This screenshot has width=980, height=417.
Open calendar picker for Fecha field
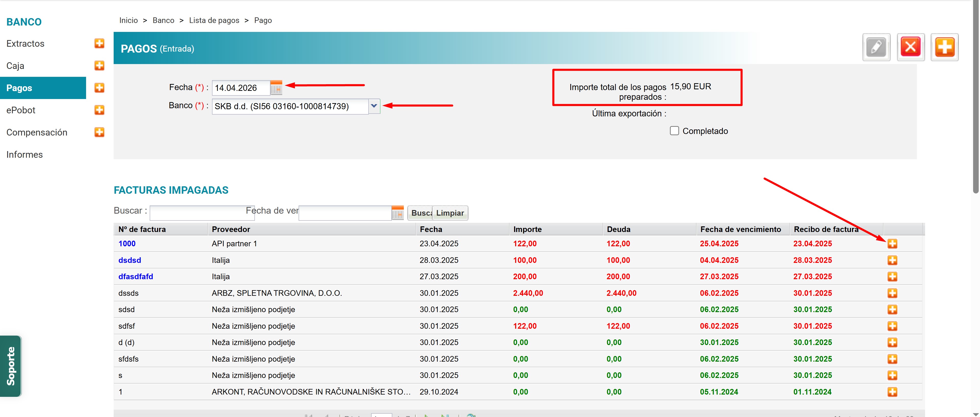coord(276,88)
